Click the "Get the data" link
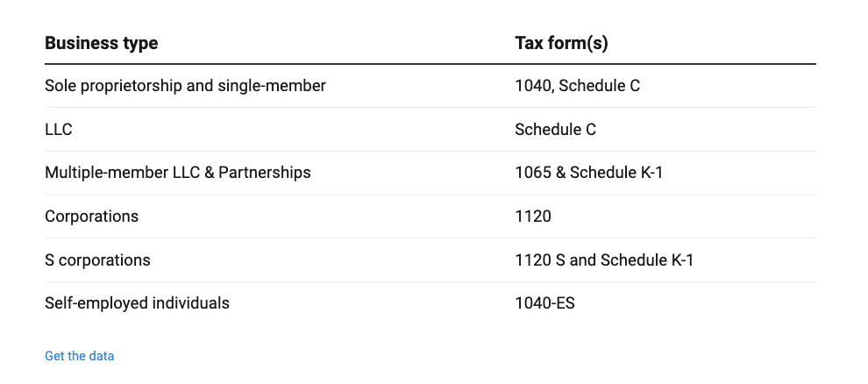Image resolution: width=868 pixels, height=384 pixels. click(x=79, y=356)
